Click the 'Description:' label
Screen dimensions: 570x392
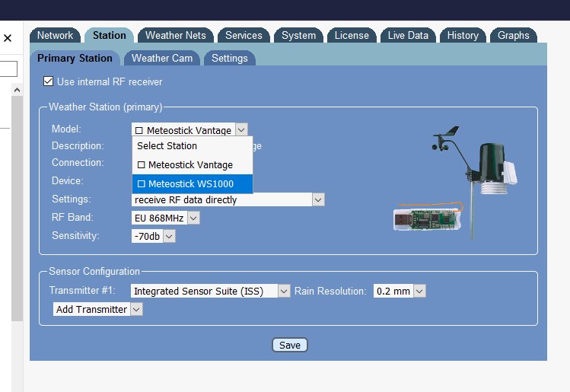[x=78, y=145]
